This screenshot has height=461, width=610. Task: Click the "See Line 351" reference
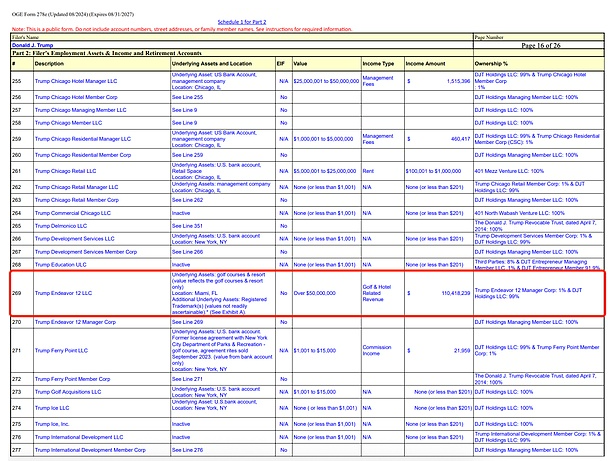click(188, 226)
